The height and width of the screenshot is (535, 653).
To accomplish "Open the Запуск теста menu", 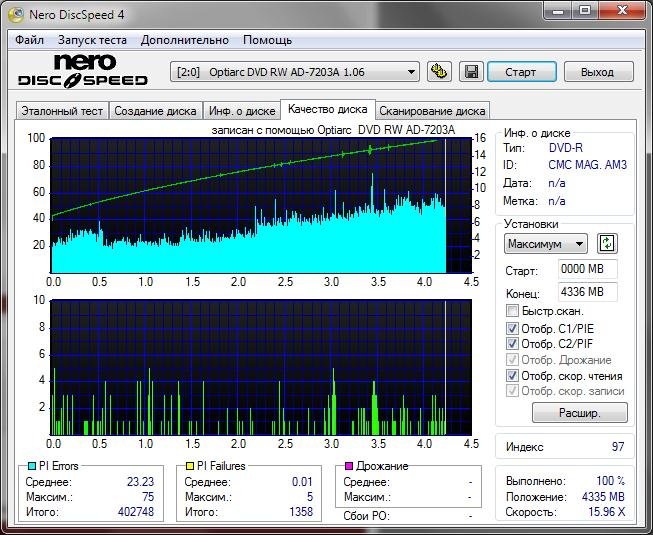I will (x=92, y=40).
